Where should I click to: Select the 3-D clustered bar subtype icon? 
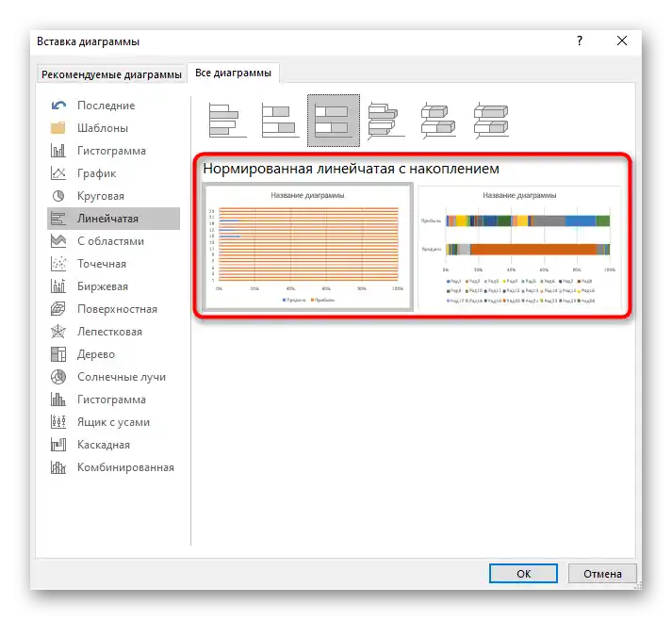(386, 121)
